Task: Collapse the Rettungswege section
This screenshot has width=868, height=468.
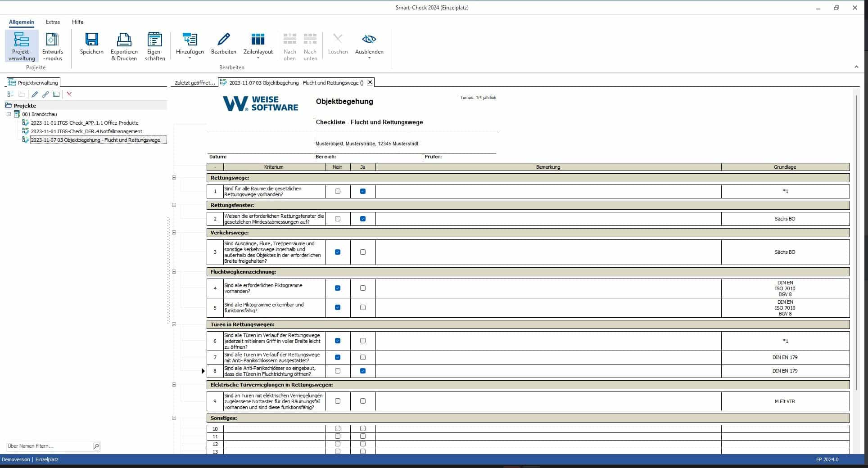Action: tap(174, 178)
